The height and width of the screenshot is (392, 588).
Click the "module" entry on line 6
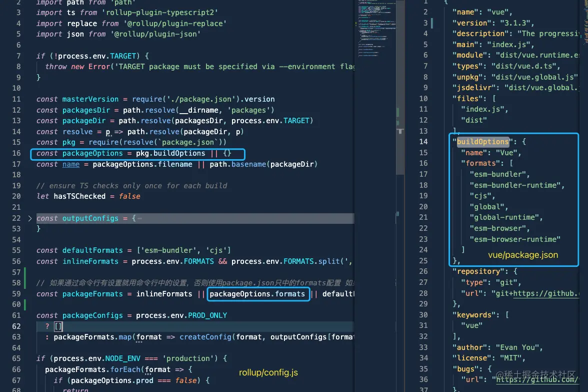coord(515,55)
